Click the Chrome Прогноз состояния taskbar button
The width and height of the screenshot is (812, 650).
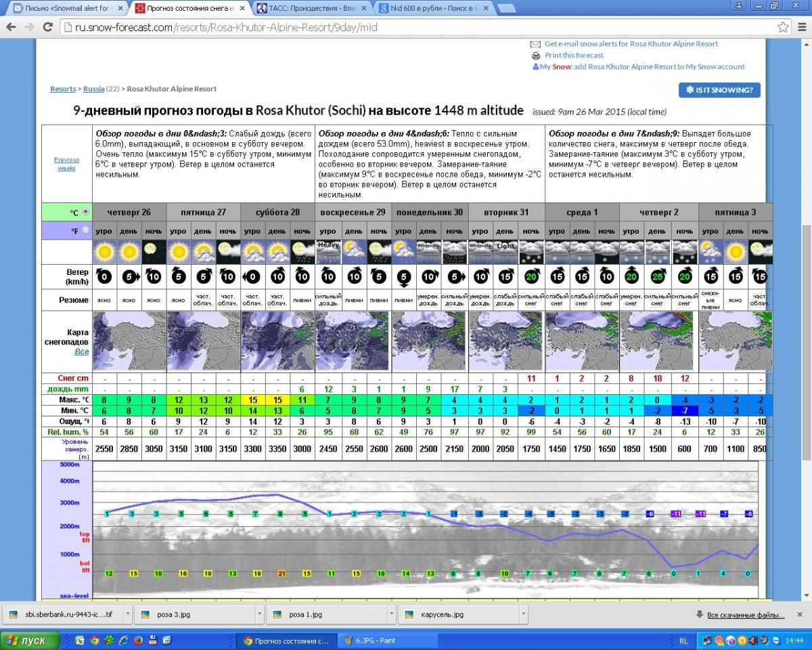click(286, 641)
